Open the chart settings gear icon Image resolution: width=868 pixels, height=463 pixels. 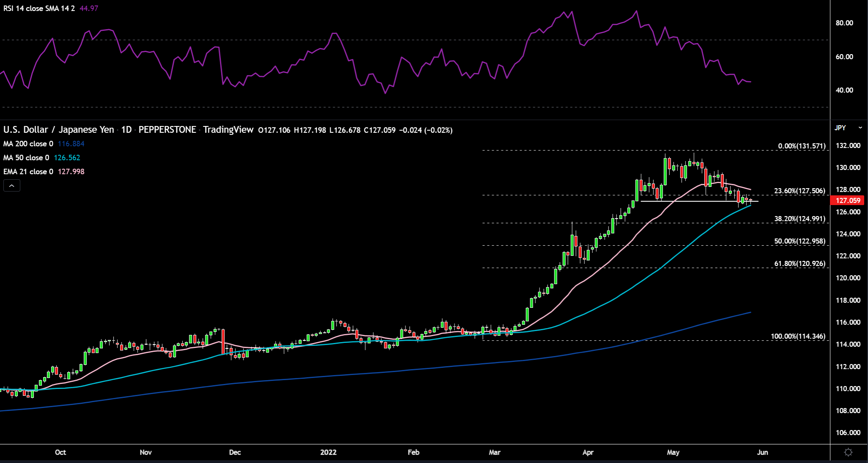pyautogui.click(x=848, y=452)
